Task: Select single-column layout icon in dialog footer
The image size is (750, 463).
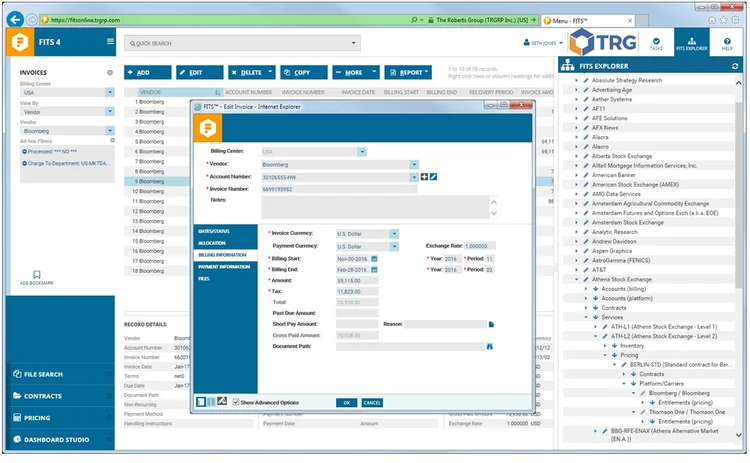Action: (x=201, y=402)
